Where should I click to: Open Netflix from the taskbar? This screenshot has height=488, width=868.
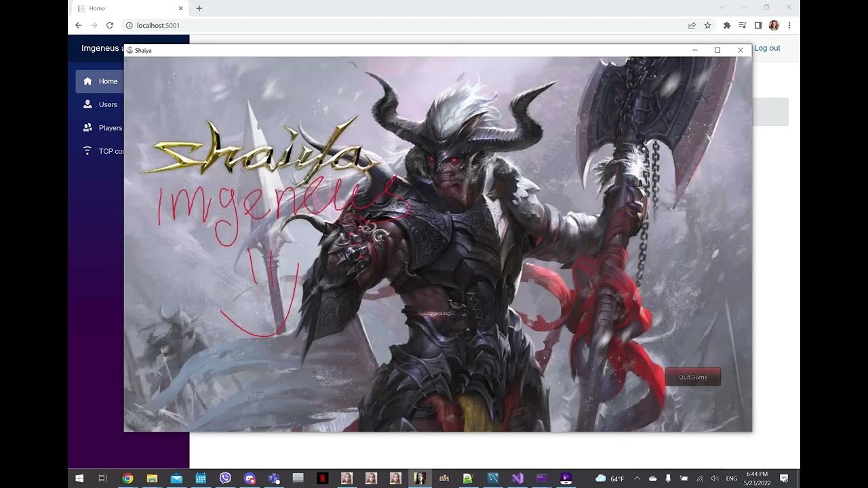323,479
